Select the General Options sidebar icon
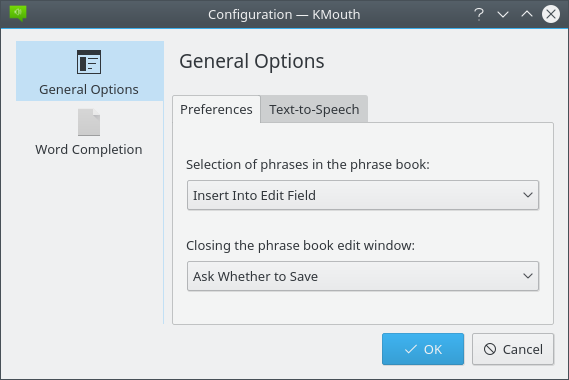569x380 pixels. point(89,62)
